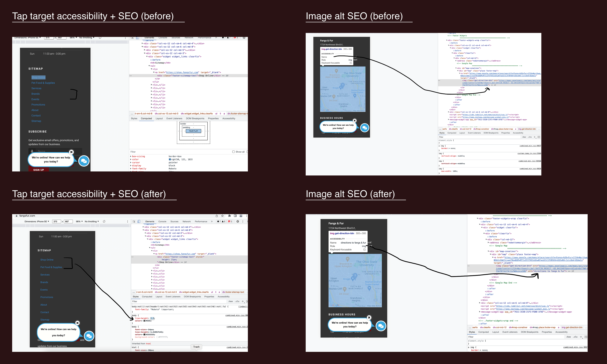The height and width of the screenshot is (364, 607).
Task: Click more tabs chevron after Performance in Tap target (after)
Action: (x=212, y=221)
